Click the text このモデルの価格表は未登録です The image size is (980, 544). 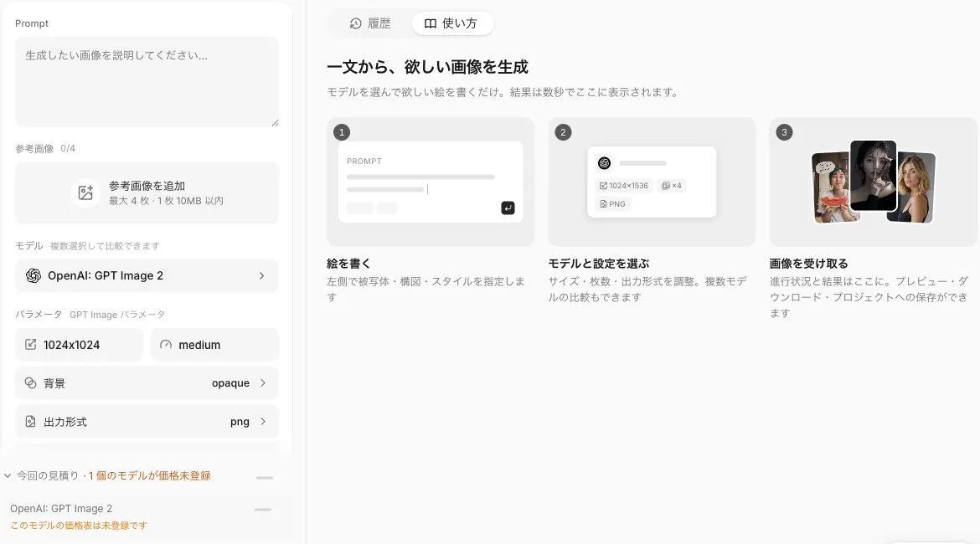(79, 526)
